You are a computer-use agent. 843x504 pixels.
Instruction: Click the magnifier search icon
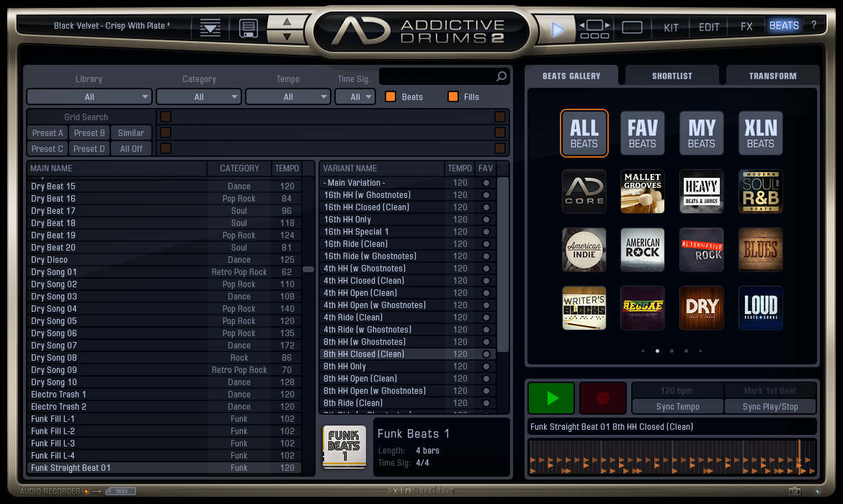point(501,76)
